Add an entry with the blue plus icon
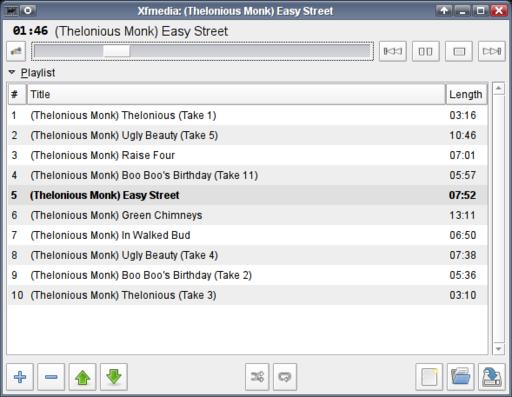 tap(20, 377)
